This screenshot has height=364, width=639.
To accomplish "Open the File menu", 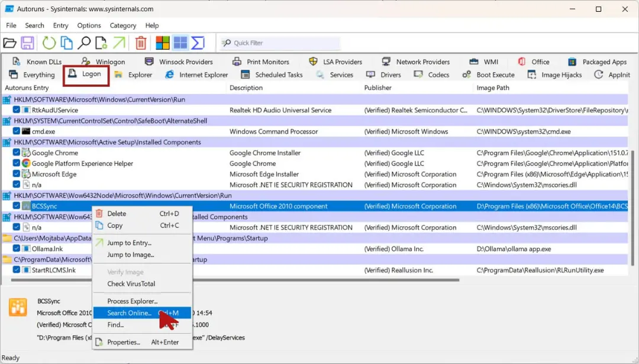I will pyautogui.click(x=11, y=25).
